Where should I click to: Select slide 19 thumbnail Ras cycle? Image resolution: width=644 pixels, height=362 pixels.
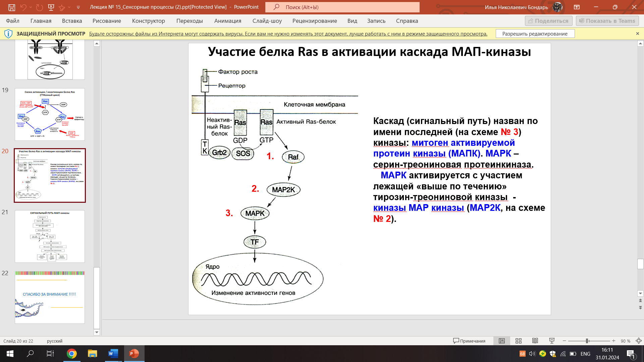pyautogui.click(x=50, y=114)
